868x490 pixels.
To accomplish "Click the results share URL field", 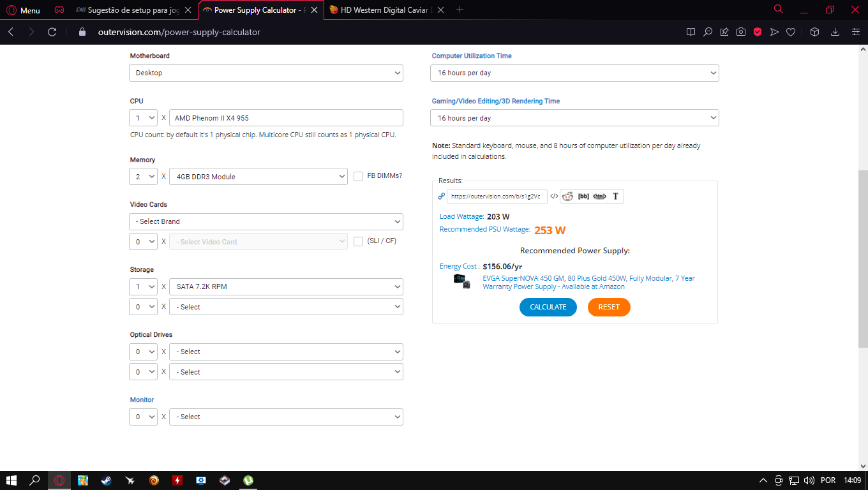I will (497, 197).
